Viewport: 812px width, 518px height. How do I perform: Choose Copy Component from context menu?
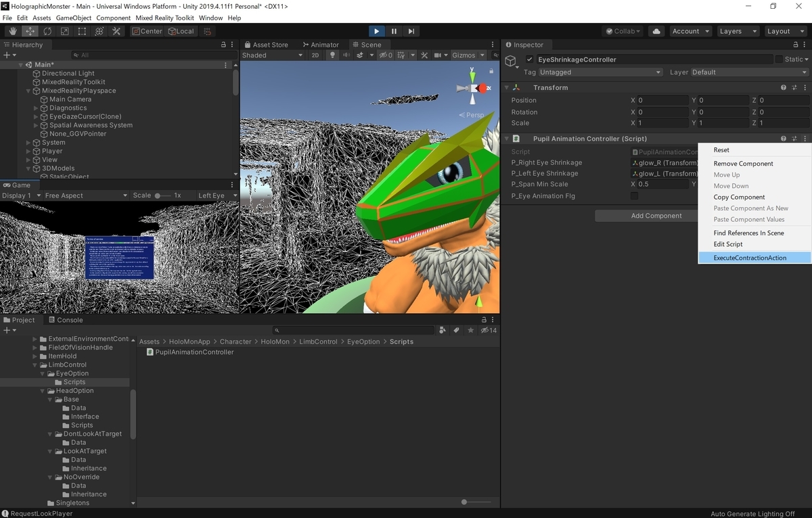click(x=754, y=197)
